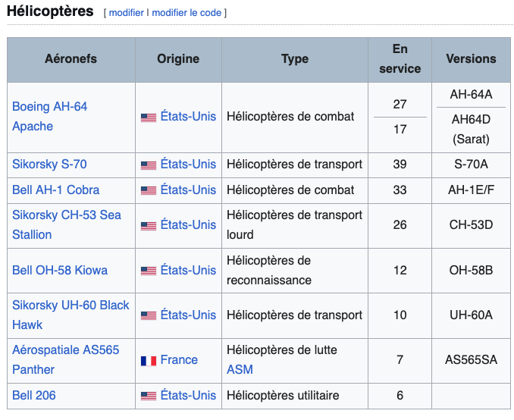Open Sikorsky UH-60 Black Hawk link
The height and width of the screenshot is (420, 514).
(71, 315)
